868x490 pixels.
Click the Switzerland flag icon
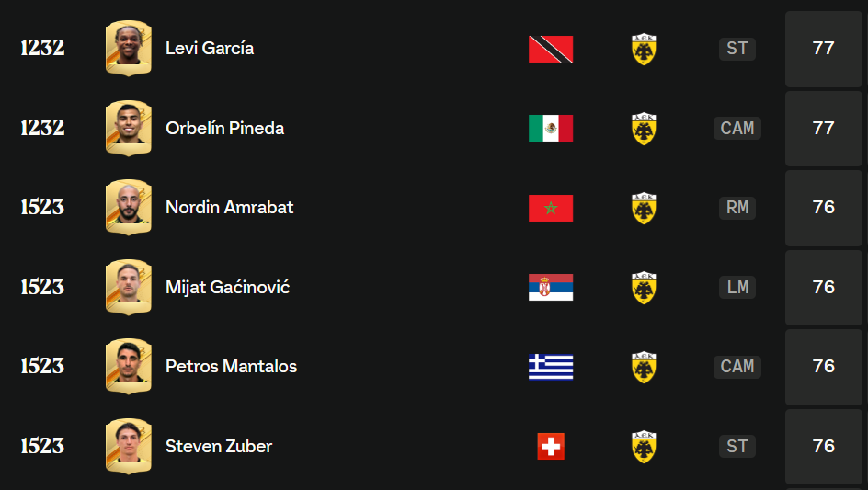click(x=551, y=446)
